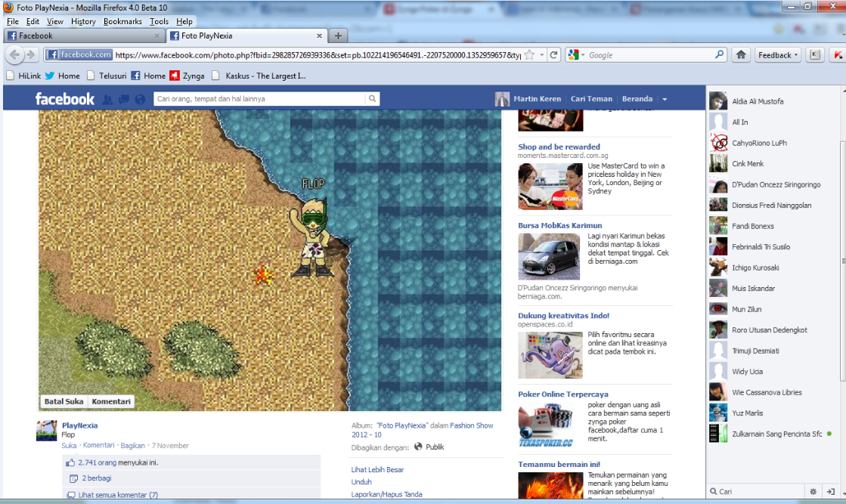The height and width of the screenshot is (504, 846).
Task: Open the History menu
Action: (83, 22)
